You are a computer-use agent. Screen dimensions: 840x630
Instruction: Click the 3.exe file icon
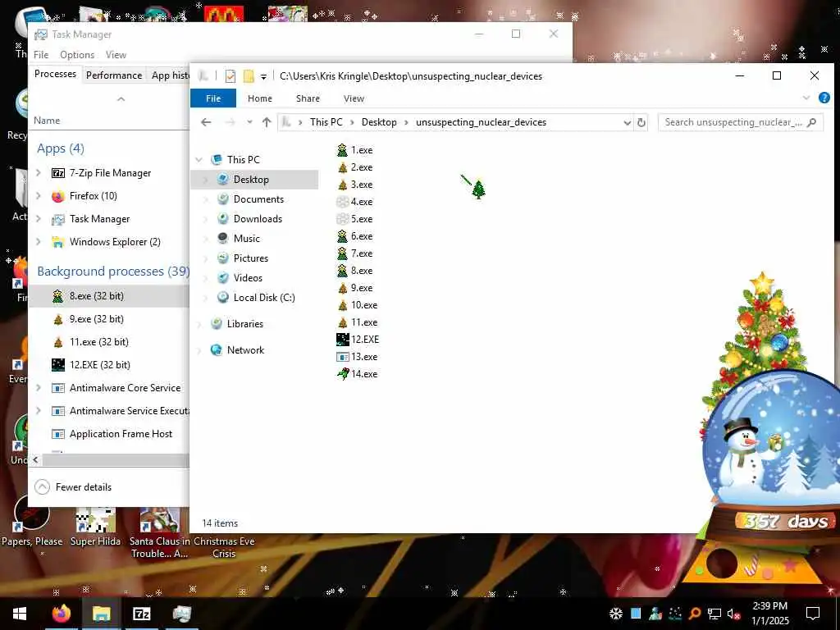(342, 185)
